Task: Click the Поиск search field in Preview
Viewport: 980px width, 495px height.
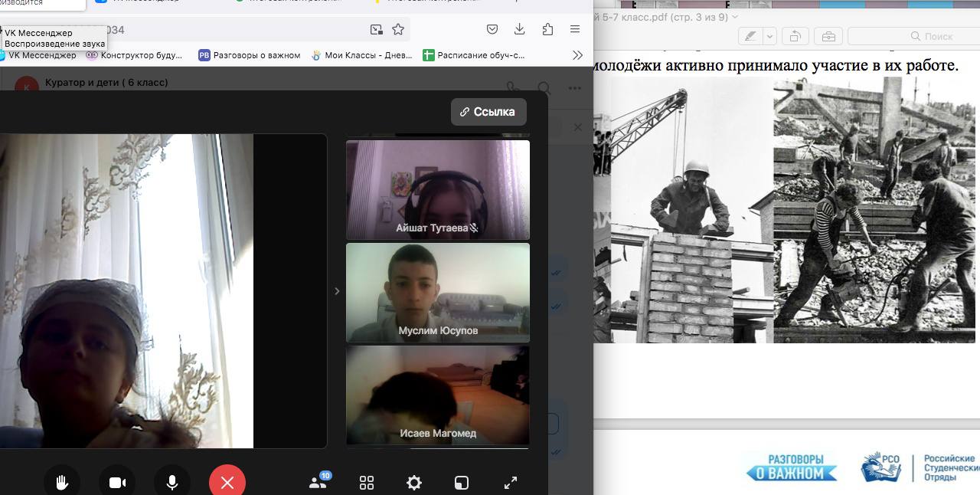Action: [911, 36]
